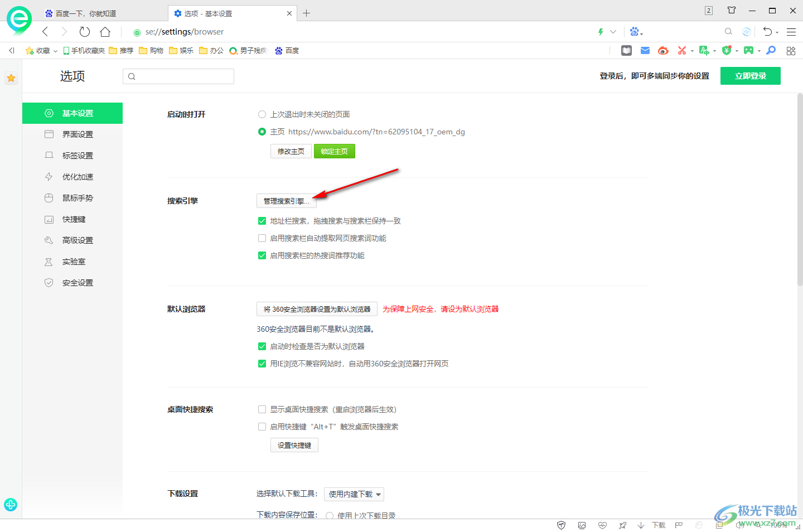Check 显示桌面快捷搜索 checkbox
The height and width of the screenshot is (532, 803).
tap(262, 409)
